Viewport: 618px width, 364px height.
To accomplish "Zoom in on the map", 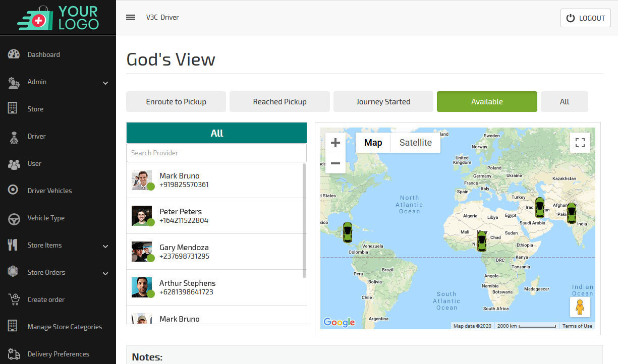I will pos(335,143).
